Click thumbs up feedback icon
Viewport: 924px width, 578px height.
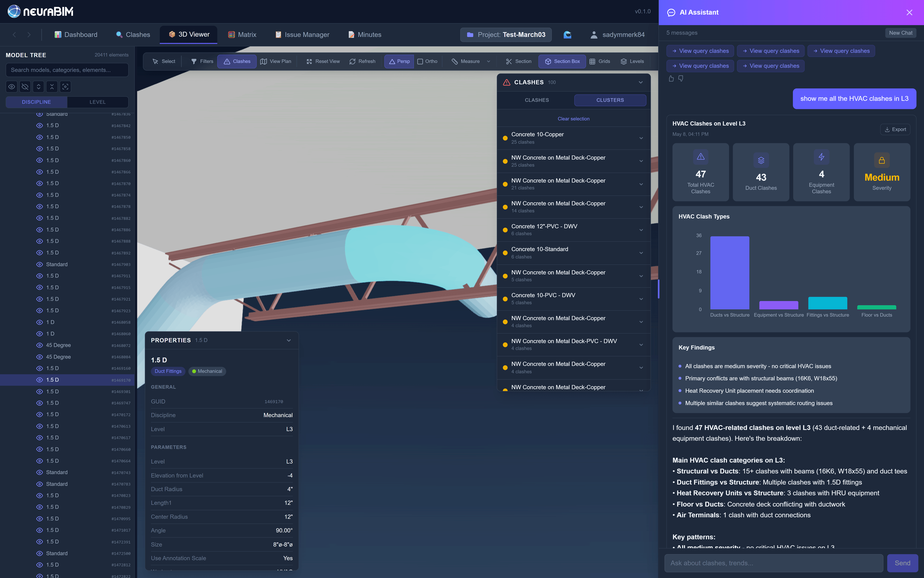coord(671,78)
